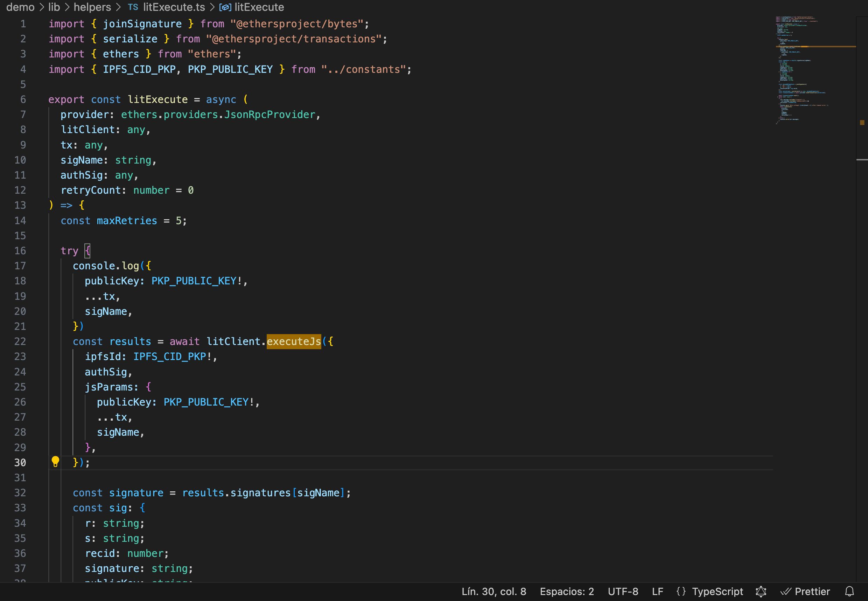
Task: Change indentation via Espacios: 2
Action: [567, 592]
